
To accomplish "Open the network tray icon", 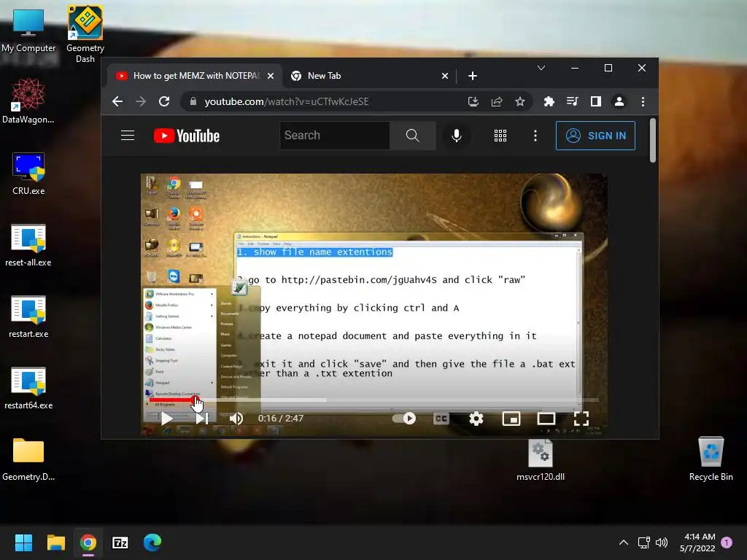I will [643, 542].
